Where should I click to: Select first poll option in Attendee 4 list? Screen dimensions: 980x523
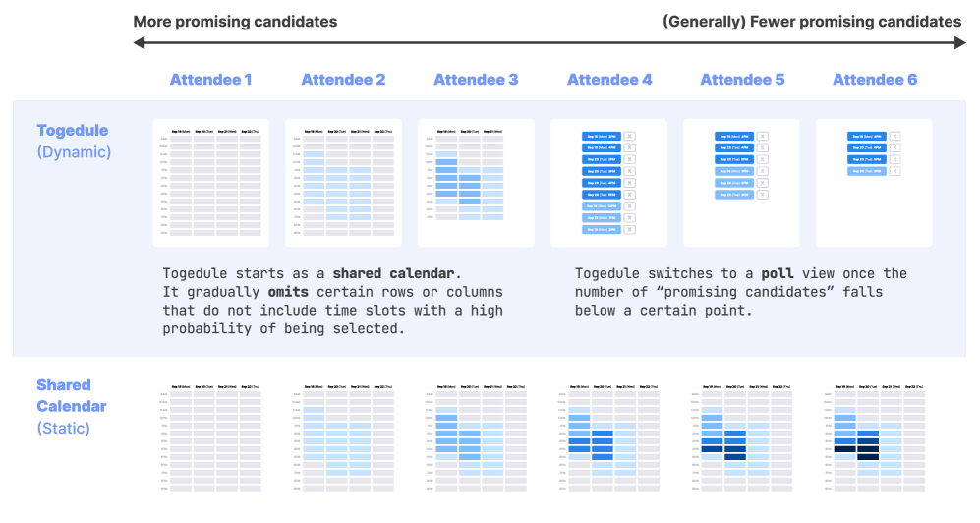[x=601, y=137]
